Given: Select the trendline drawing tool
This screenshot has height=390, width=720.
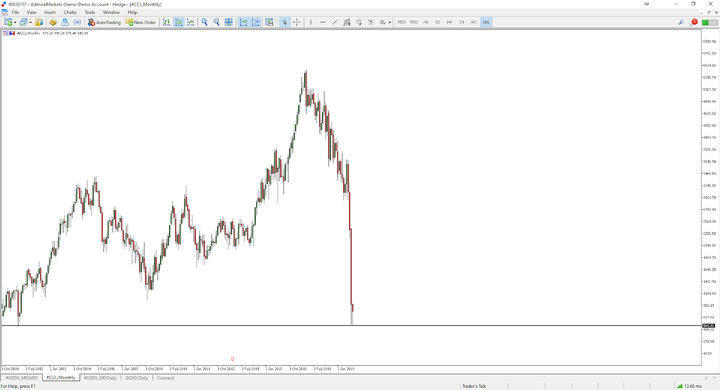Looking at the screenshot, I should click(x=335, y=22).
